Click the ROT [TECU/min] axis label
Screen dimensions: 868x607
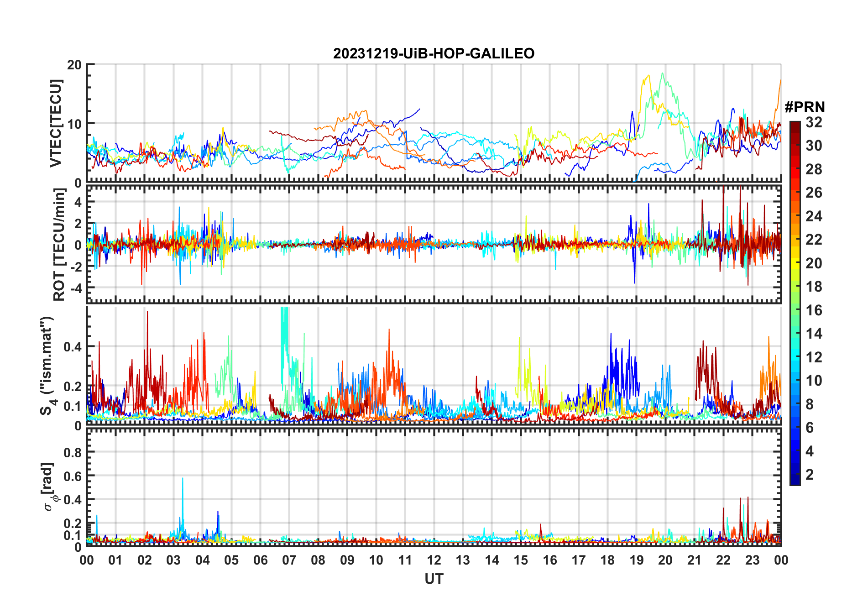(x=59, y=245)
